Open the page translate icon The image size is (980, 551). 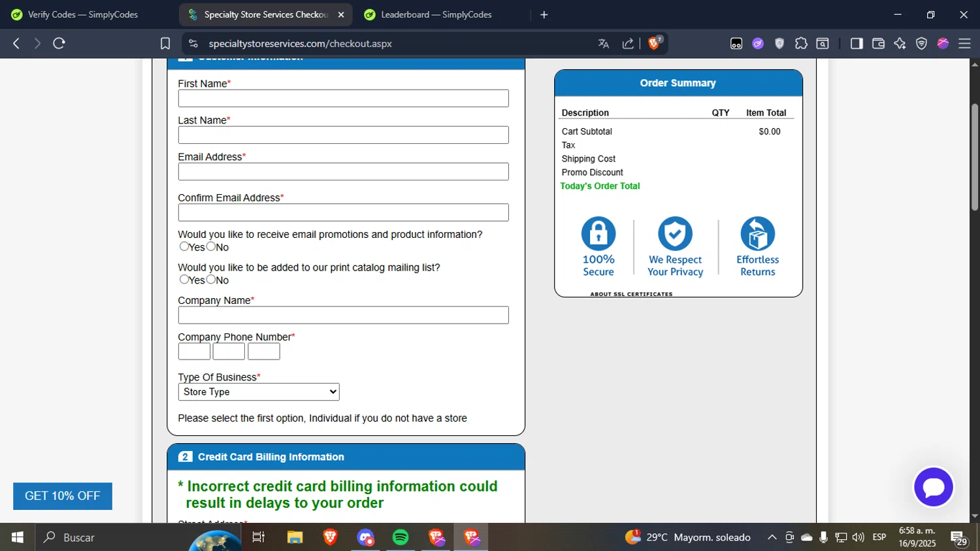(x=603, y=43)
